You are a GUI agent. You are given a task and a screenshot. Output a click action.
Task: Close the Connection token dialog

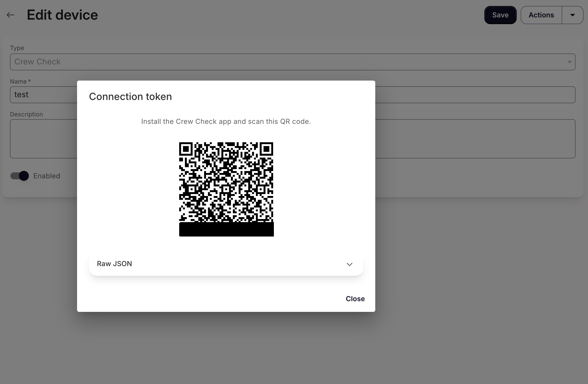pyautogui.click(x=355, y=299)
